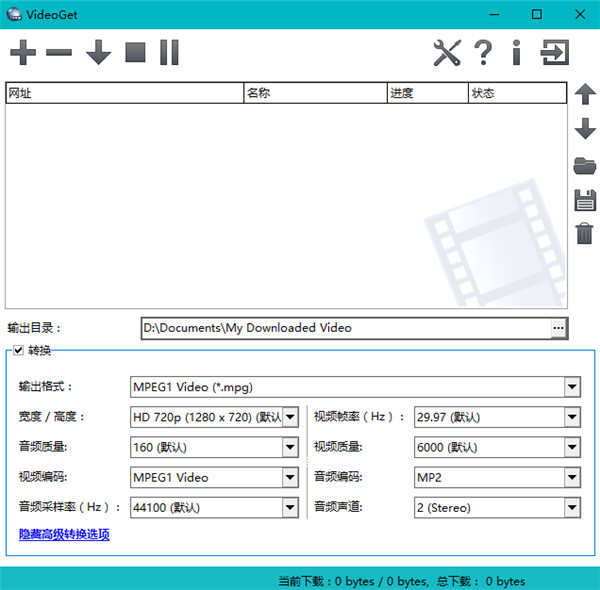Viewport: 600px width, 590px height.
Task: Expand the 输出格式 MPEG1 Video dropdown
Action: 572,387
